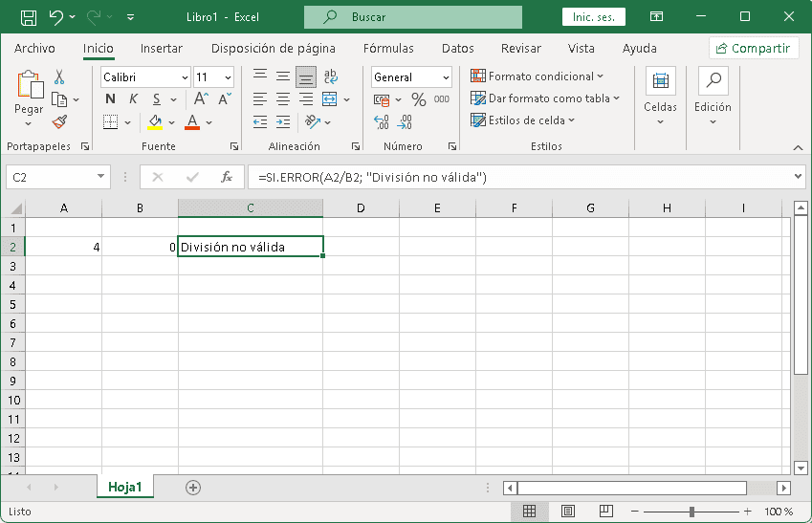
Task: Toggle italic formatting (K)
Action: click(x=133, y=99)
